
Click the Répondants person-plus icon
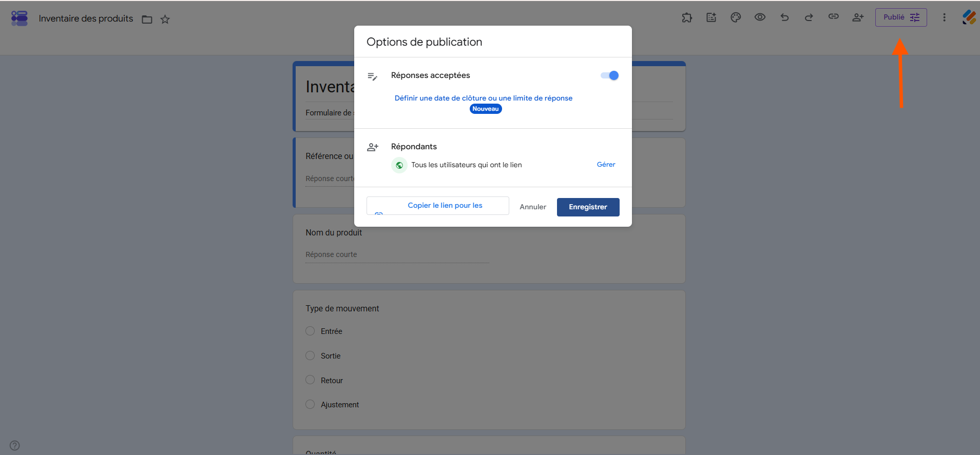[373, 147]
